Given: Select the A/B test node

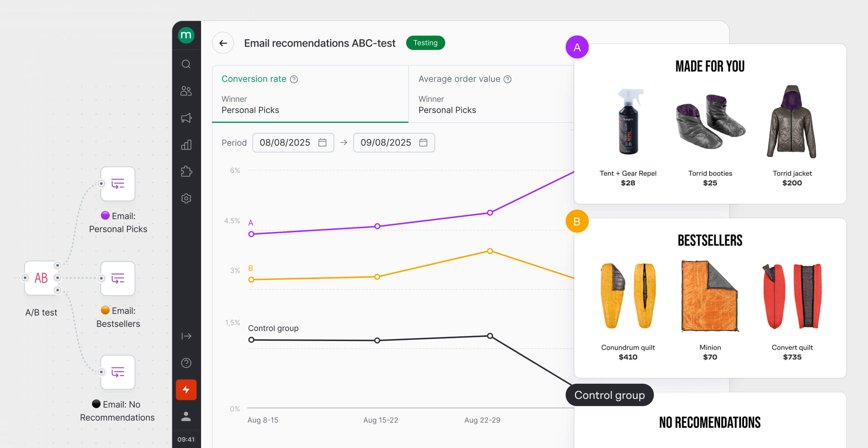Looking at the screenshot, I should tap(41, 278).
